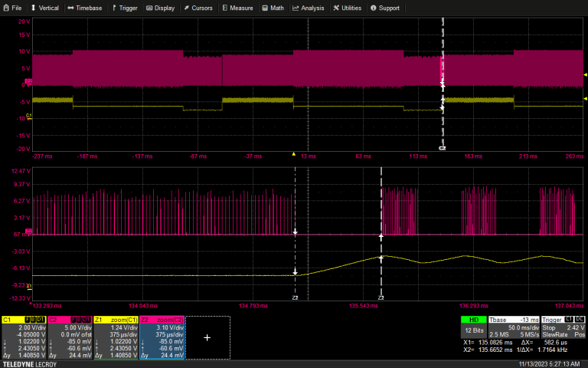Open the C1 channel descriptor box

click(24, 337)
